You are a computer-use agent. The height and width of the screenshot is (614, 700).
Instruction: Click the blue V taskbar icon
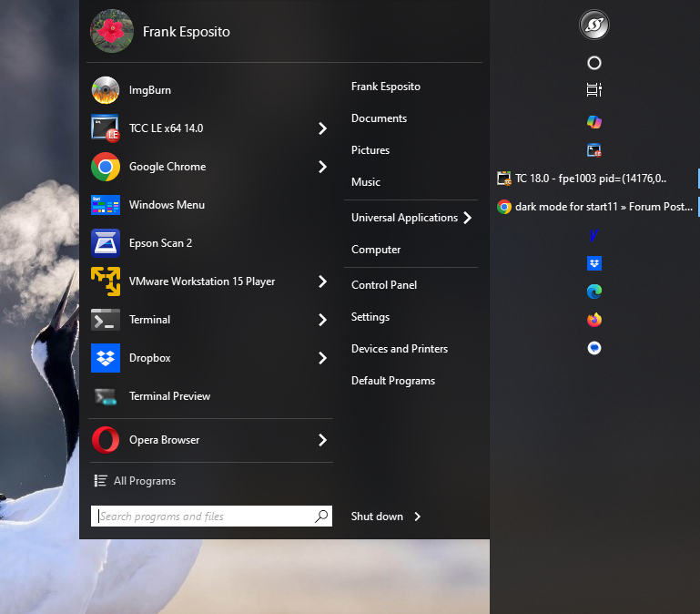[594, 235]
